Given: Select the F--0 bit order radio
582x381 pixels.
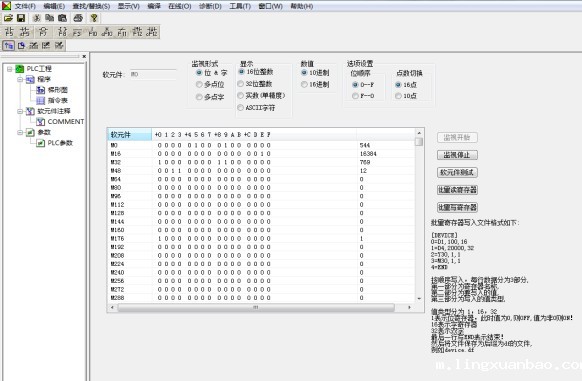Looking at the screenshot, I should [x=355, y=96].
